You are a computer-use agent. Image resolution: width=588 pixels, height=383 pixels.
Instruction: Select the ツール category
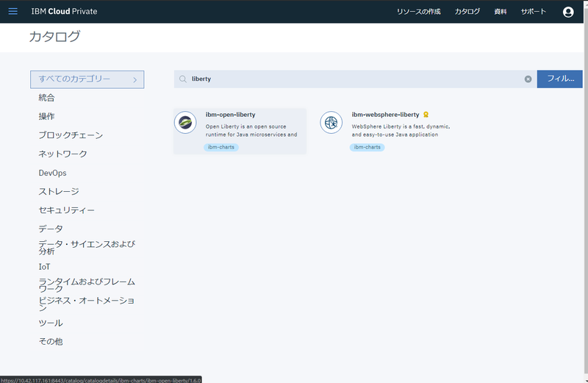[x=51, y=323]
